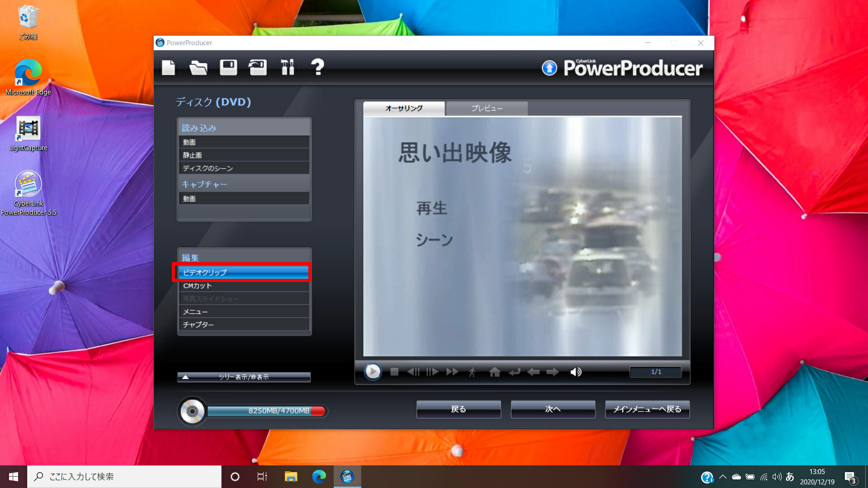Select 静止画 import option
This screenshot has height=488, width=868.
coord(244,155)
